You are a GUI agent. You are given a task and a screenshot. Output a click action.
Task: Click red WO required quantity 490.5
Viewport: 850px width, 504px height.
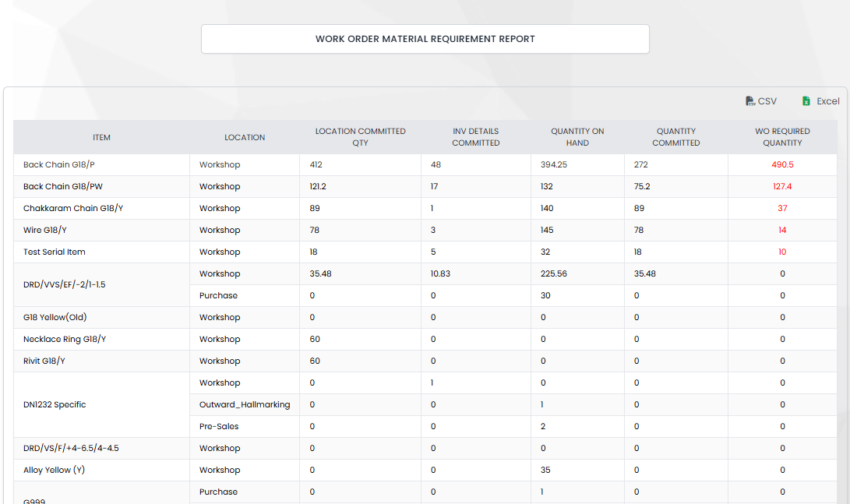[x=782, y=165]
